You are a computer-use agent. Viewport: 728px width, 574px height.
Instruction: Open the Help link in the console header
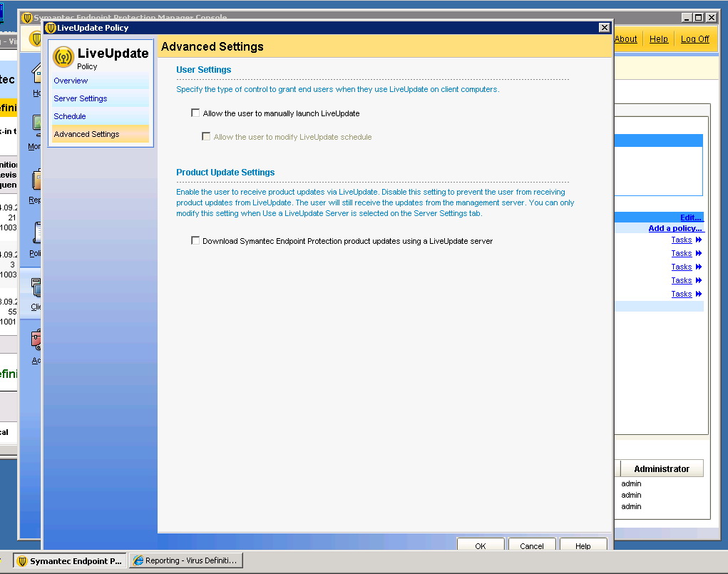(658, 39)
